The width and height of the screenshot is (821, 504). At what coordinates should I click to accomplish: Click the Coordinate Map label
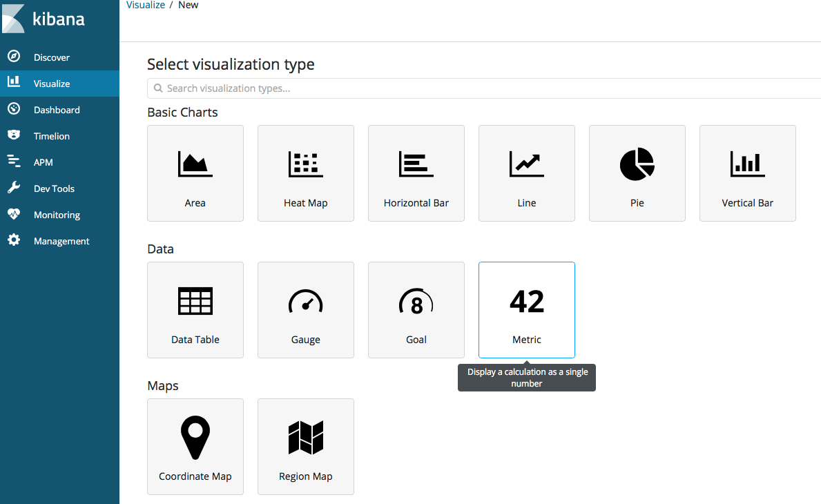tap(195, 476)
